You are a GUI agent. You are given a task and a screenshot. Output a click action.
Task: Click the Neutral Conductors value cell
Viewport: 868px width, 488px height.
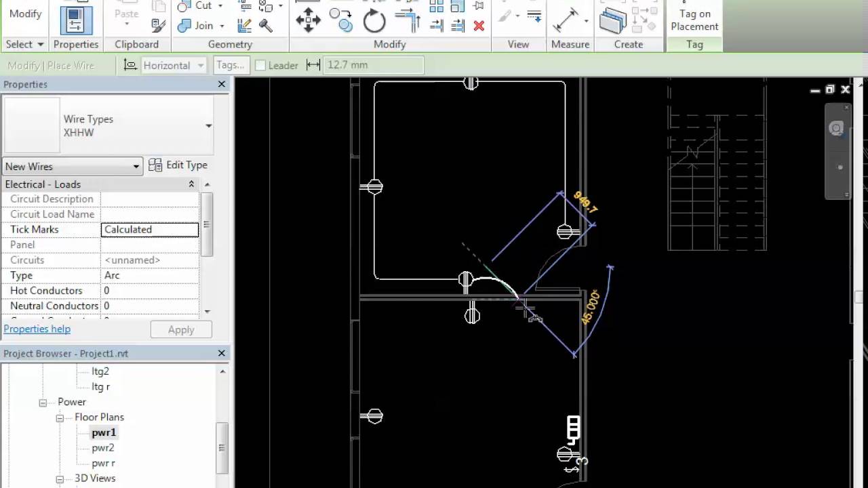150,306
